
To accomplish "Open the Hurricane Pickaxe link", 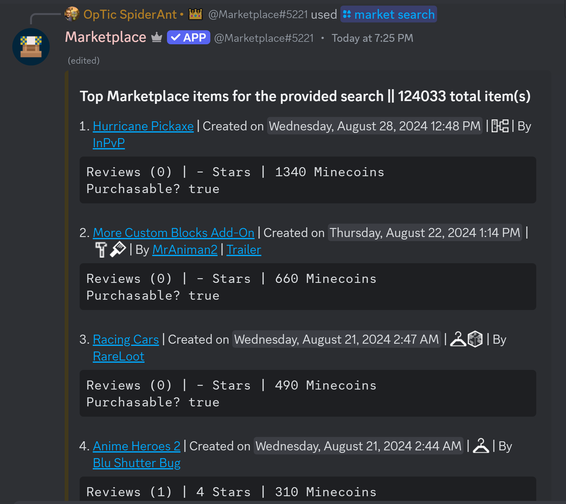I will pos(143,126).
